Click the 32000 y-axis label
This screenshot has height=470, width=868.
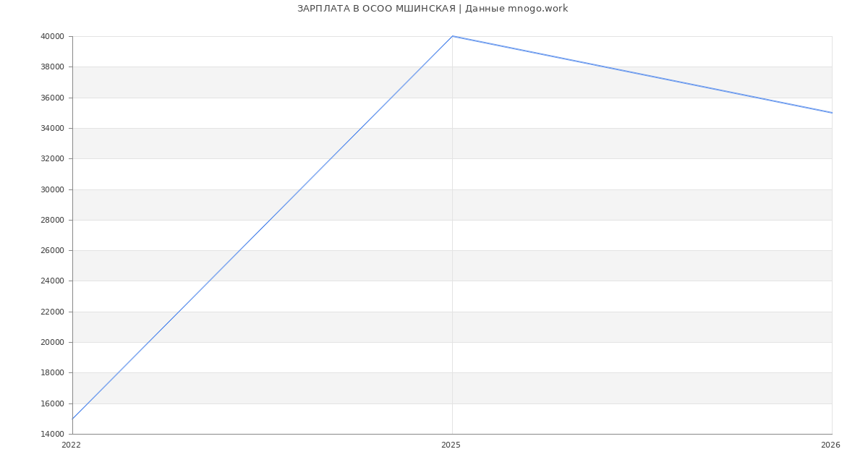pyautogui.click(x=53, y=159)
